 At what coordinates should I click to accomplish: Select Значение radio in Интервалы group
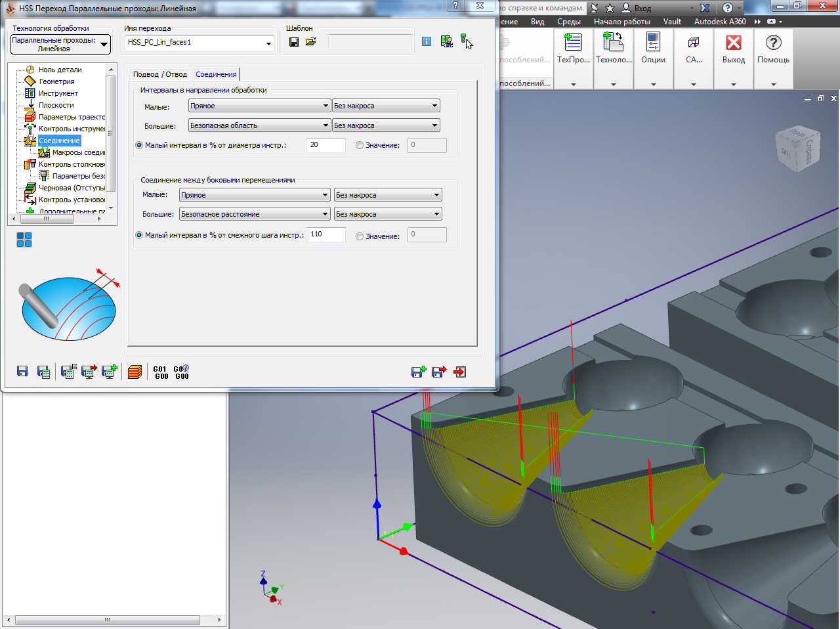point(360,145)
